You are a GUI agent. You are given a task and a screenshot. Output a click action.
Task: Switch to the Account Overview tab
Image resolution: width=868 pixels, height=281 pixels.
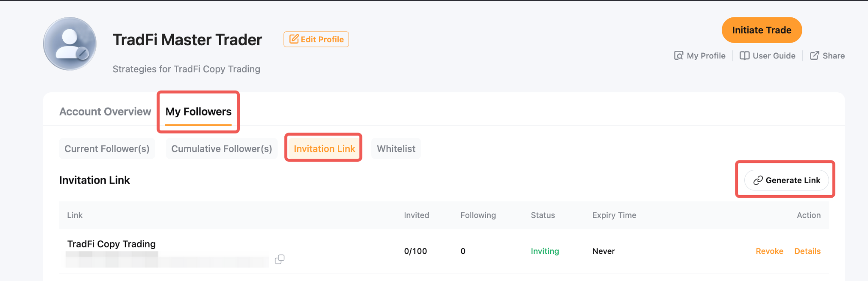click(x=105, y=112)
